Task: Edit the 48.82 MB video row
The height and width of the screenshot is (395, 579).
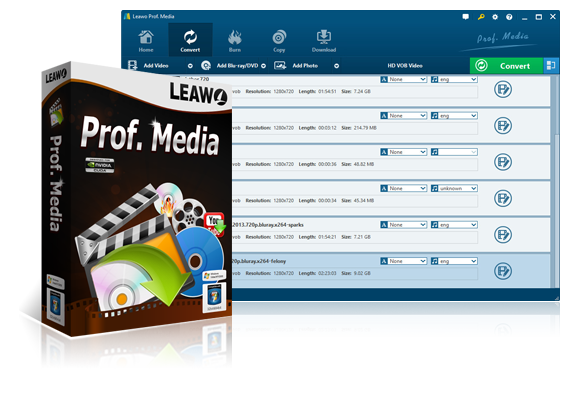Action: [503, 162]
